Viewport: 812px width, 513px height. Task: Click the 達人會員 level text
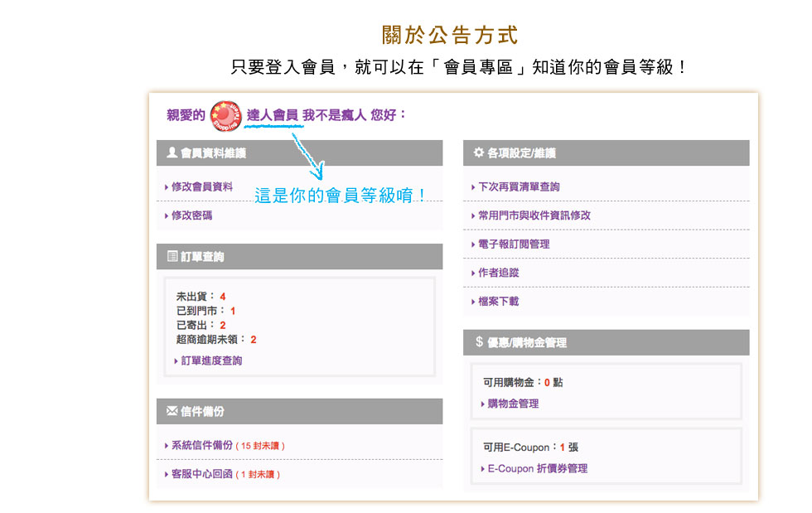click(x=273, y=115)
